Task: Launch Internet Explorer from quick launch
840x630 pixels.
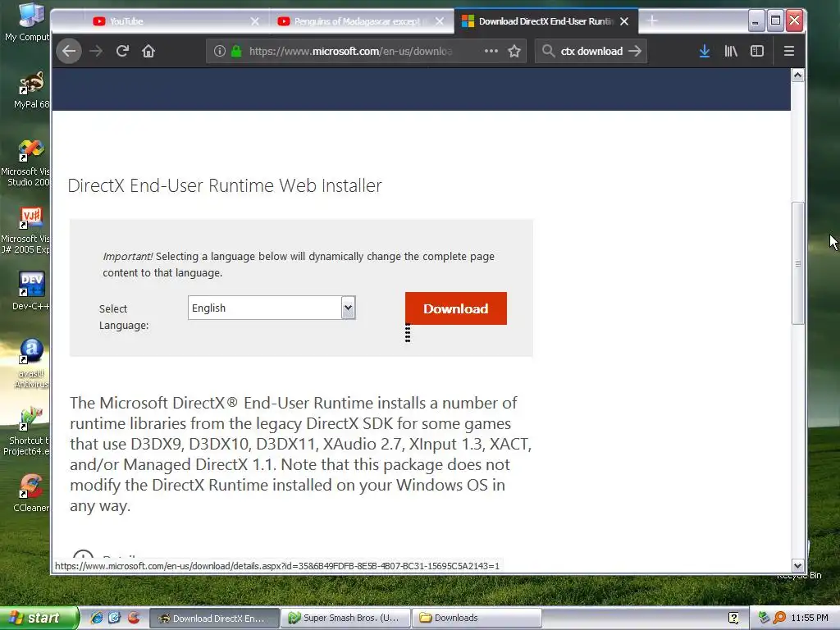Action: tap(97, 618)
